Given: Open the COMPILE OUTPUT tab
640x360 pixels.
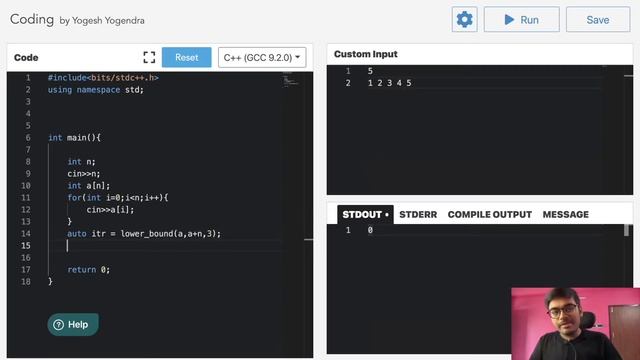Looking at the screenshot, I should 489,214.
